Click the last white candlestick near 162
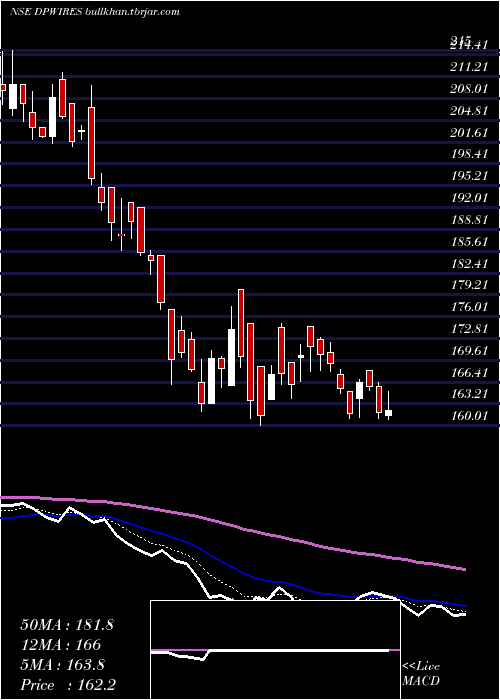The image size is (500, 700). (x=388, y=413)
